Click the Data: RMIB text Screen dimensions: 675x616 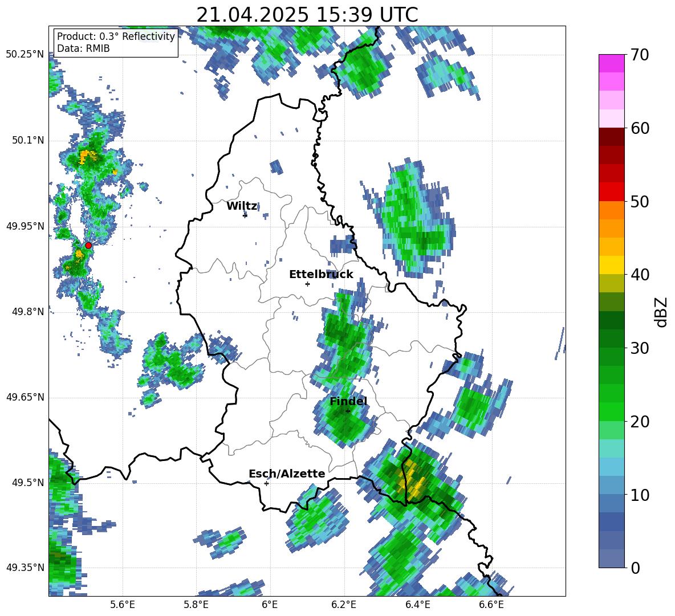83,48
